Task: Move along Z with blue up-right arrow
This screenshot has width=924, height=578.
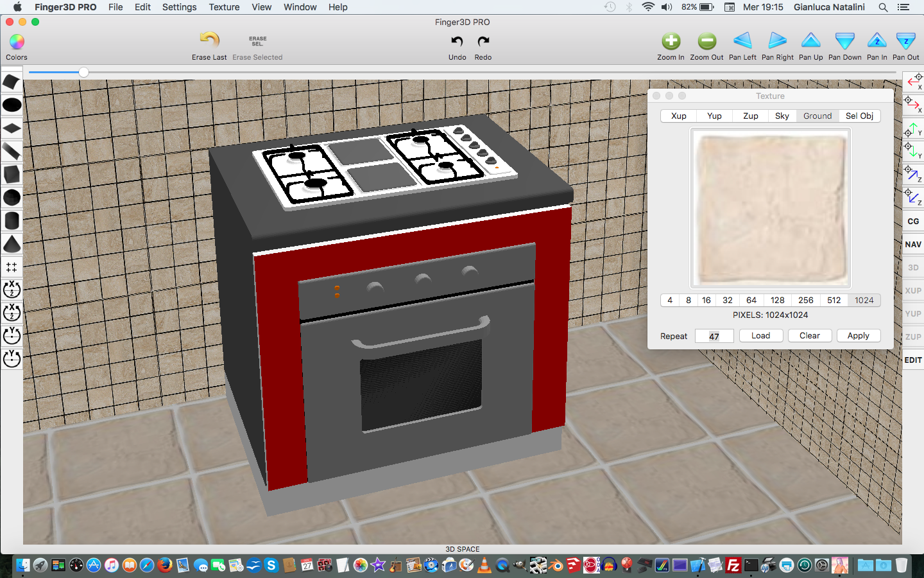Action: (914, 174)
